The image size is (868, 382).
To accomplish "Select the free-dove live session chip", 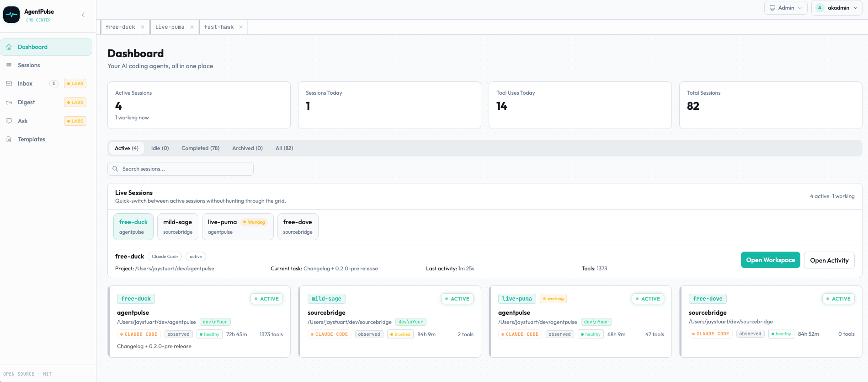I will (298, 226).
